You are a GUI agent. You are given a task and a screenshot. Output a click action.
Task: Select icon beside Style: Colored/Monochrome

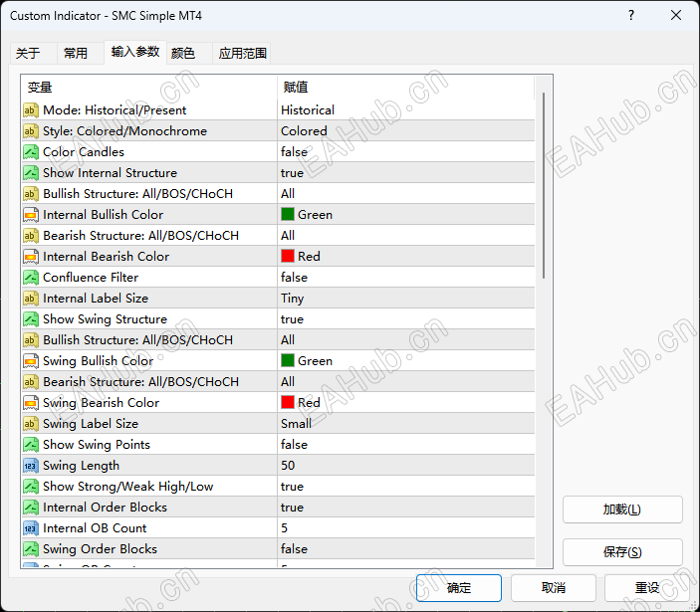click(x=31, y=131)
